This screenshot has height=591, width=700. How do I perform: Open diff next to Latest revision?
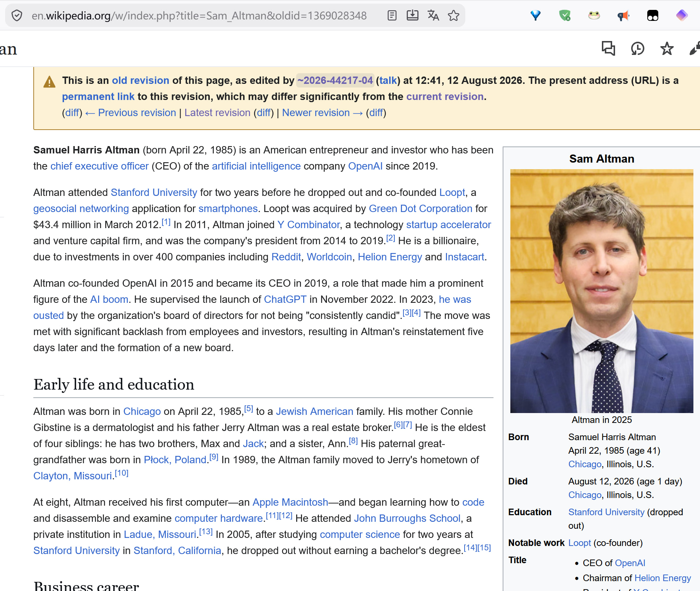[x=264, y=113]
